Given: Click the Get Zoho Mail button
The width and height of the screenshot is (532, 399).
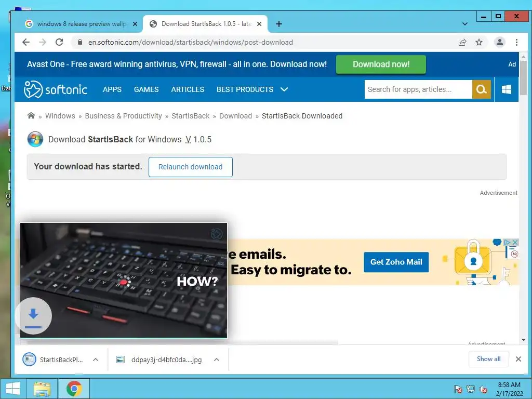Looking at the screenshot, I should (396, 262).
